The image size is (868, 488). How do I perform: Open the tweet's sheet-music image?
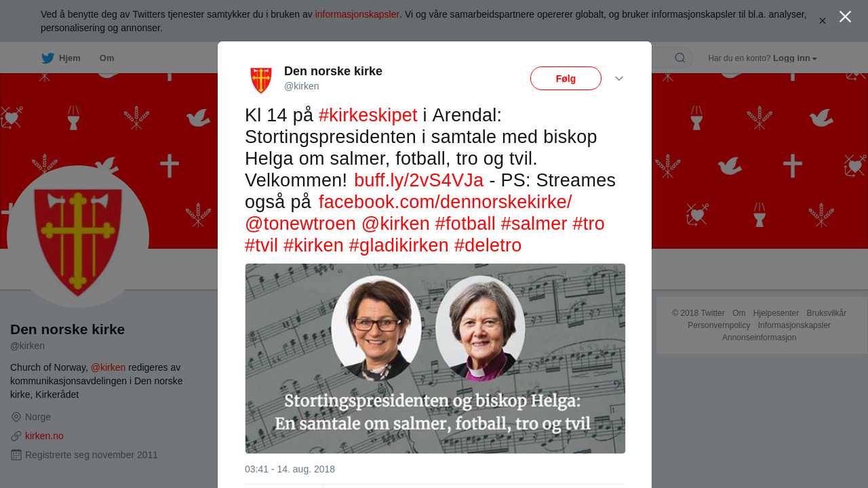[435, 359]
